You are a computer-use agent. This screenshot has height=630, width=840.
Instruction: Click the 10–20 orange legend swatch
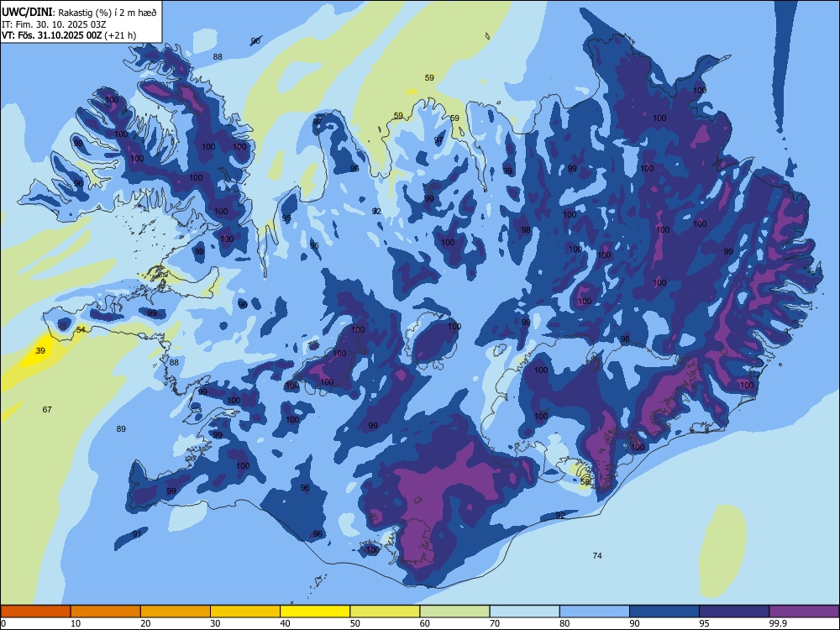pyautogui.click(x=106, y=612)
